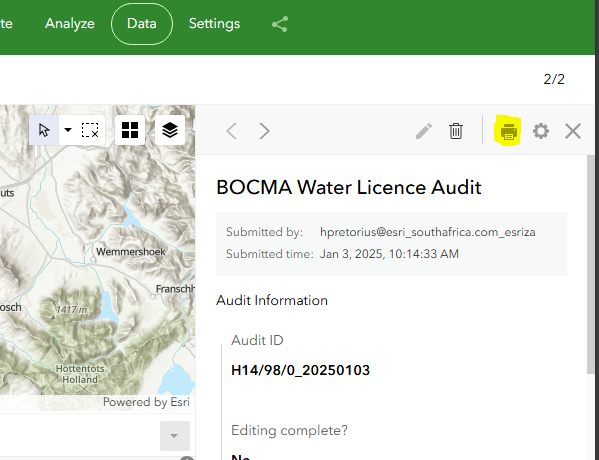The width and height of the screenshot is (599, 460).
Task: Open the map layers icon
Action: [x=170, y=130]
